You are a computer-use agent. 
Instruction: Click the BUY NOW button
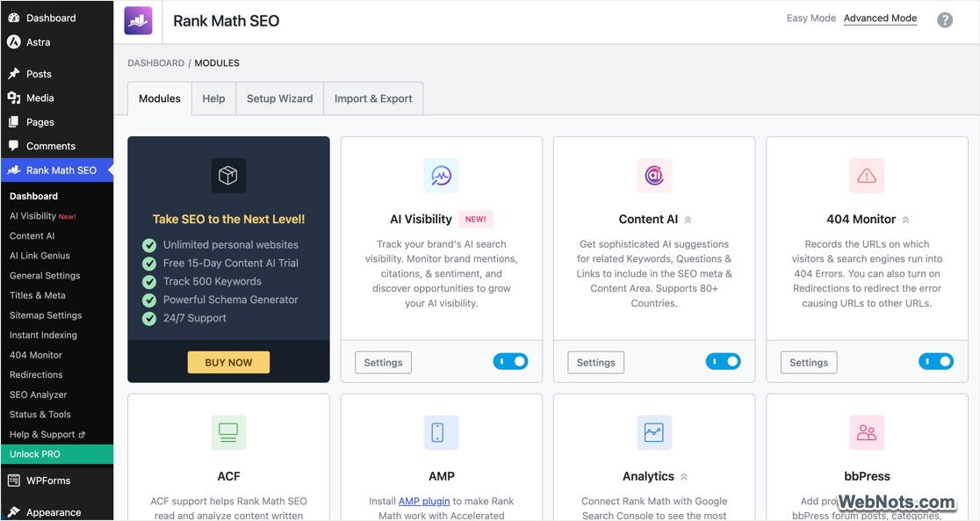pyautogui.click(x=228, y=362)
